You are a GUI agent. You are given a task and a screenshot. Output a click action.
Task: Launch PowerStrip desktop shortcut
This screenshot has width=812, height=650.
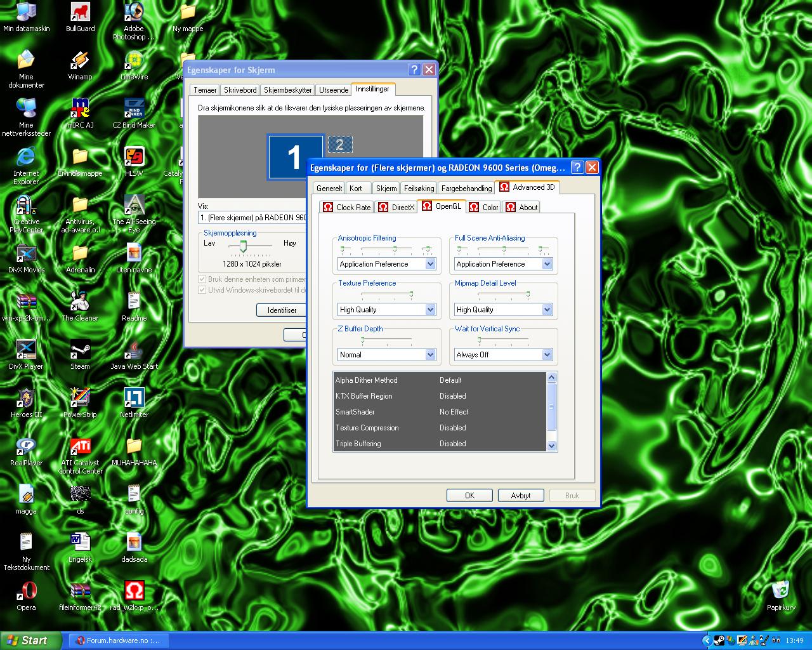click(80, 403)
